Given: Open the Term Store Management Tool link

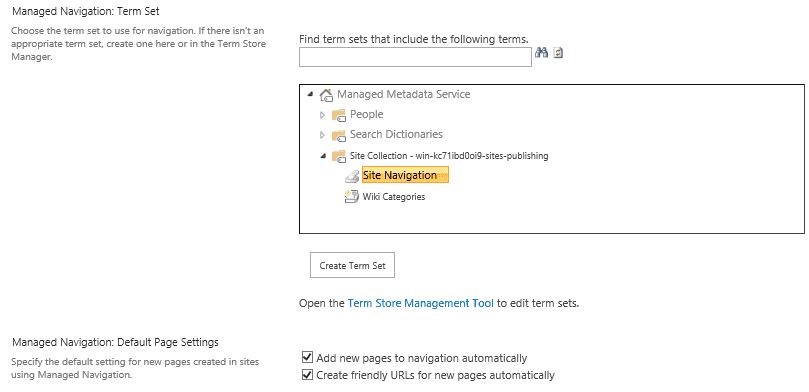Looking at the screenshot, I should (x=420, y=303).
